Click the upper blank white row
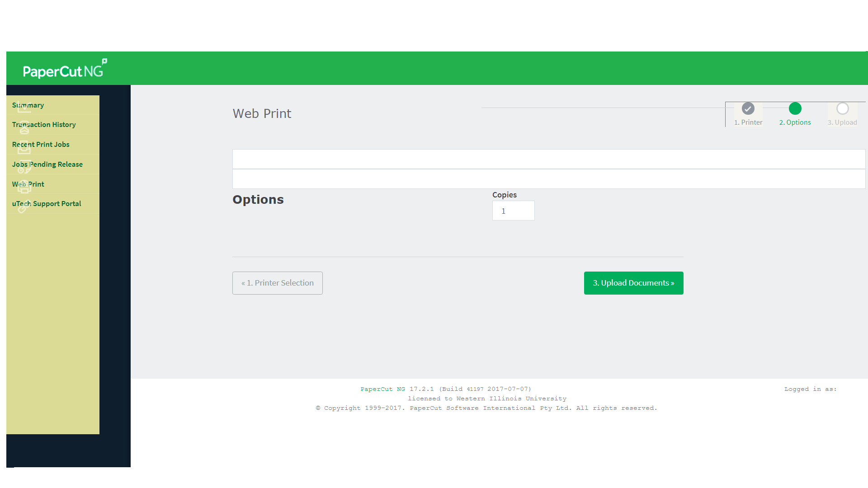 [x=548, y=159]
